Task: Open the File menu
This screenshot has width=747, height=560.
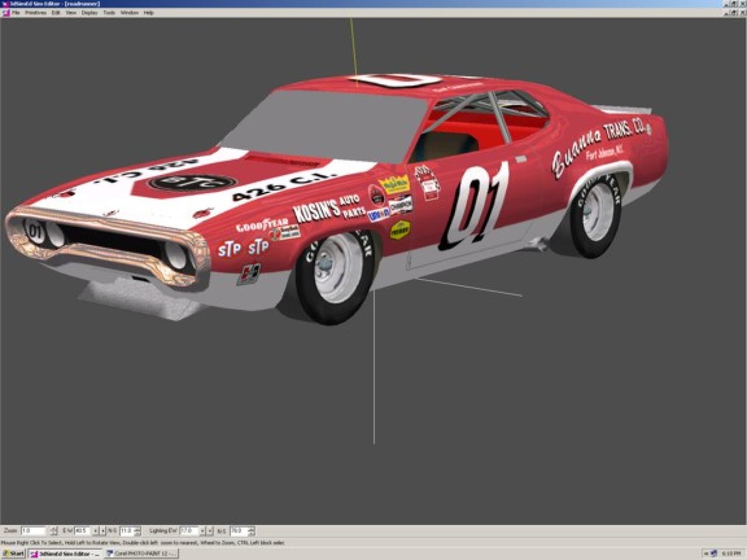Action: tap(16, 12)
